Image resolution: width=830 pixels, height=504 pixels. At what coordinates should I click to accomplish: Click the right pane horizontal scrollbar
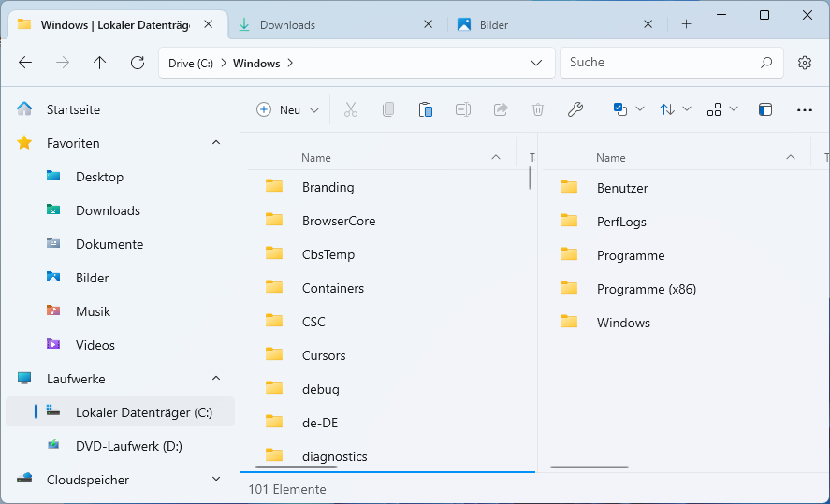pos(590,467)
